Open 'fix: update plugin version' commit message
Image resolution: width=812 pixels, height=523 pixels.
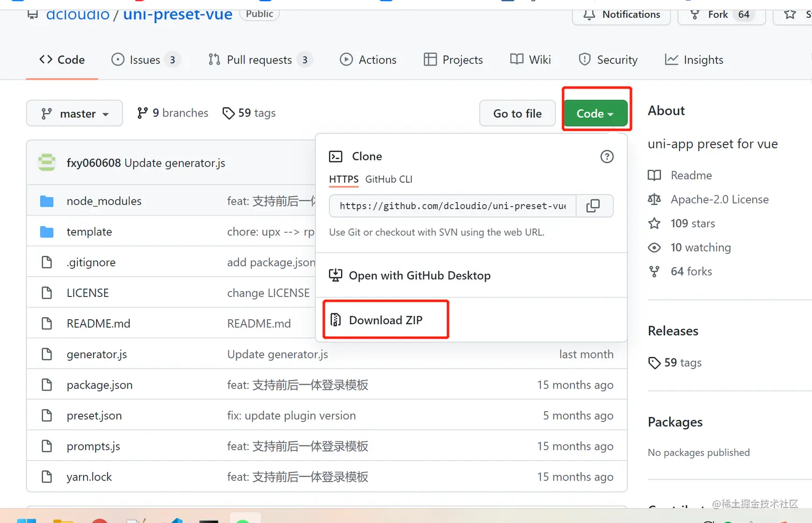click(x=292, y=415)
